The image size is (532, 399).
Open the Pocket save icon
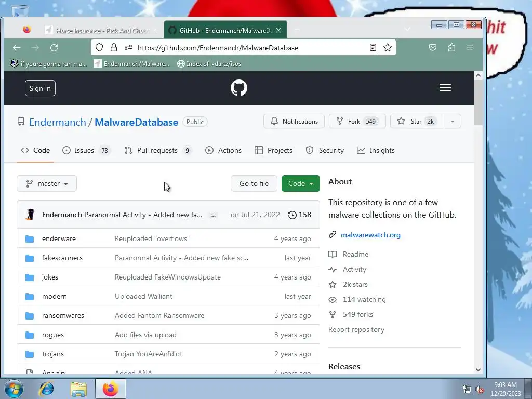(x=433, y=47)
